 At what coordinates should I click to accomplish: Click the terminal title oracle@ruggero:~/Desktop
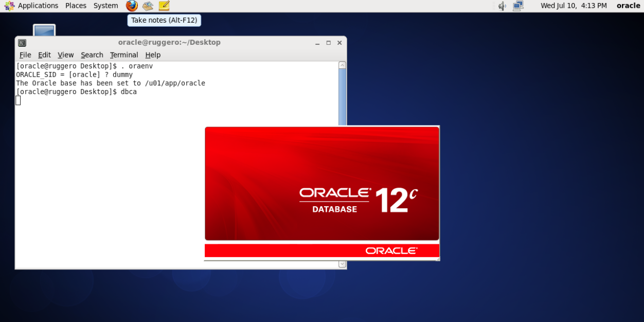click(x=169, y=43)
